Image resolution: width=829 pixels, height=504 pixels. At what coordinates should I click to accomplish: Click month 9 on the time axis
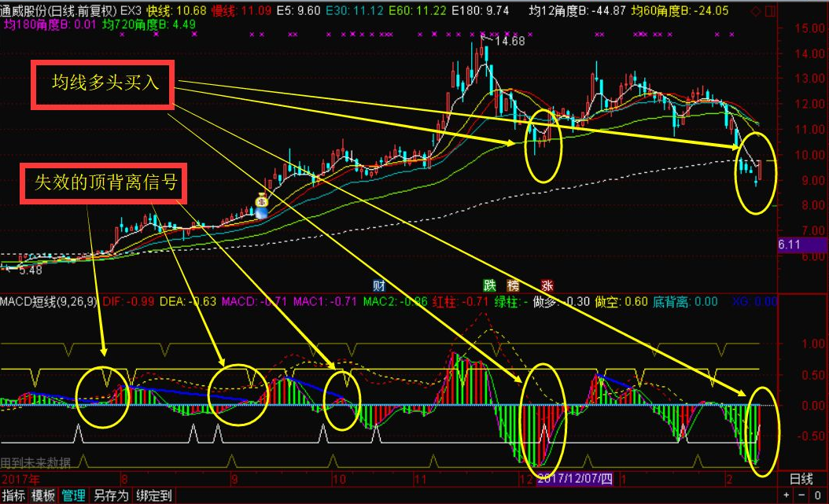(234, 480)
